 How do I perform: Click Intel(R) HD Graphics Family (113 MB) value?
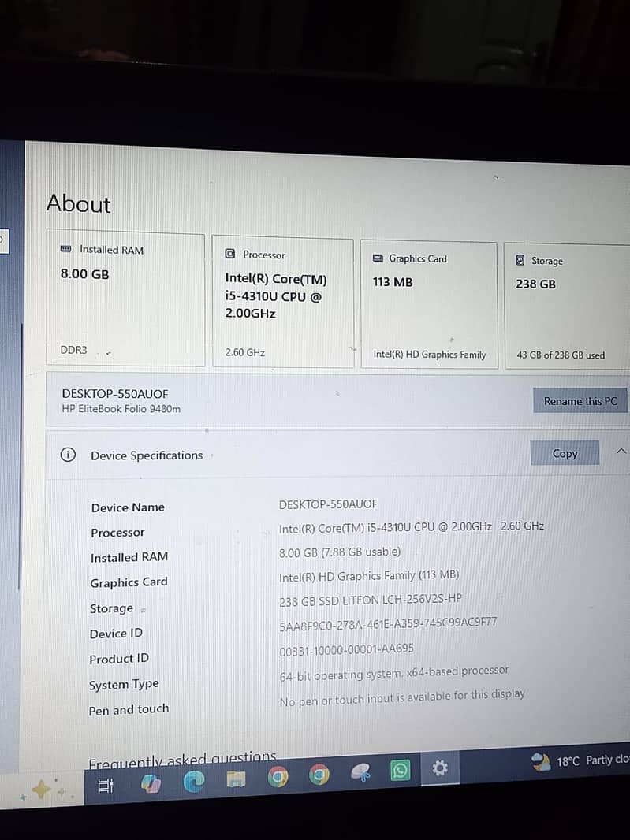369,576
